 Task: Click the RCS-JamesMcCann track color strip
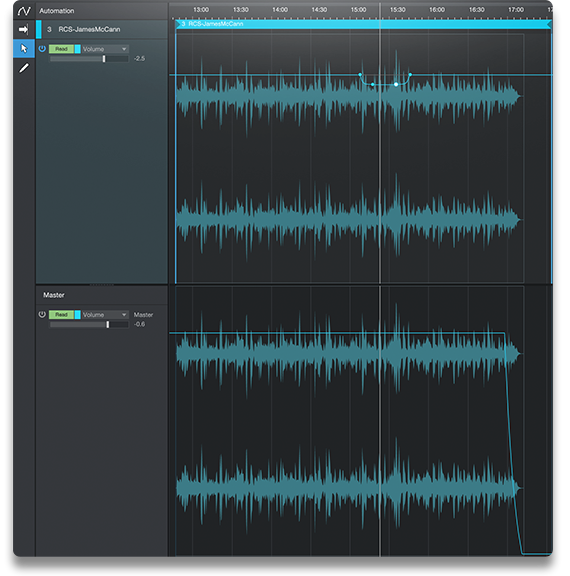click(39, 29)
